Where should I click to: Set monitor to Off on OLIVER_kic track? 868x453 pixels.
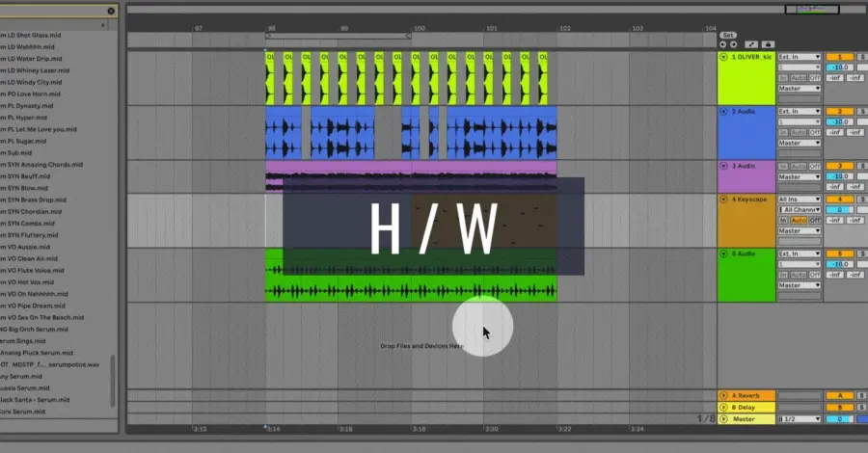click(x=815, y=78)
